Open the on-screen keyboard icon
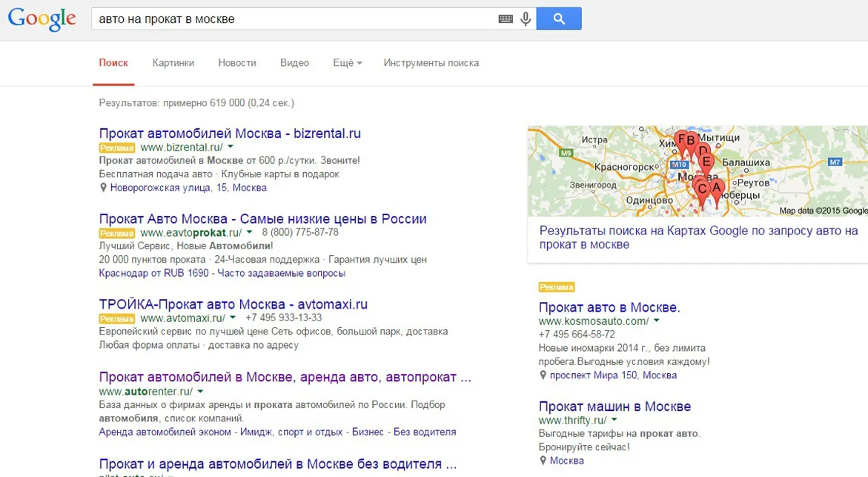 pyautogui.click(x=506, y=19)
